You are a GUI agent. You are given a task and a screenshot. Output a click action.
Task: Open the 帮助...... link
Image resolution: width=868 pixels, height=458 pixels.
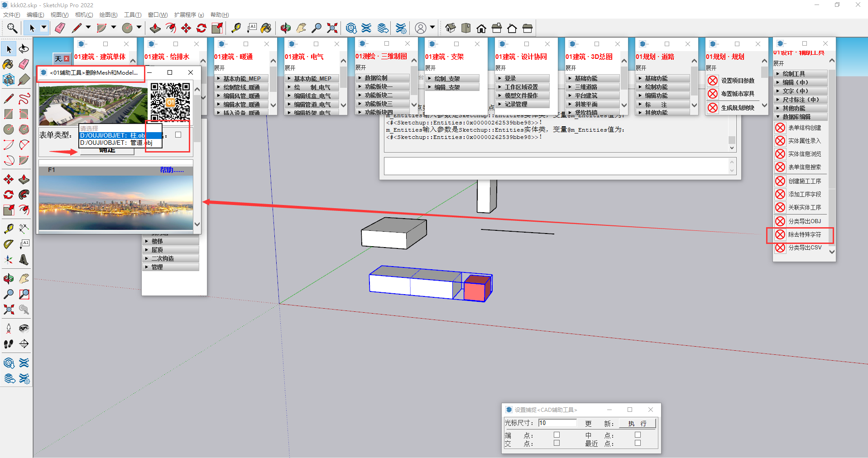(172, 170)
